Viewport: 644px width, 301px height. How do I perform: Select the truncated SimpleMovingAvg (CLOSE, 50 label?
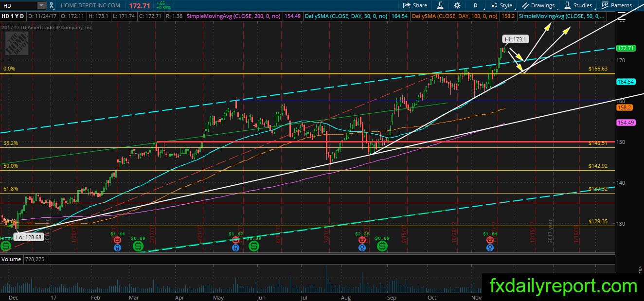[562, 16]
